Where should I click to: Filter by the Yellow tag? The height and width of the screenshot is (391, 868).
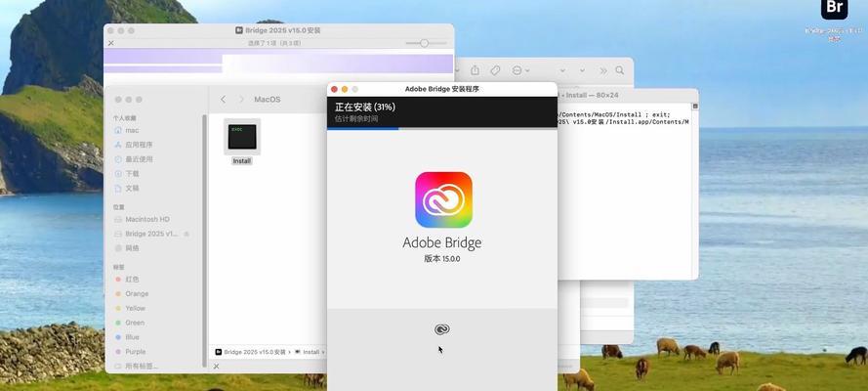(130, 308)
